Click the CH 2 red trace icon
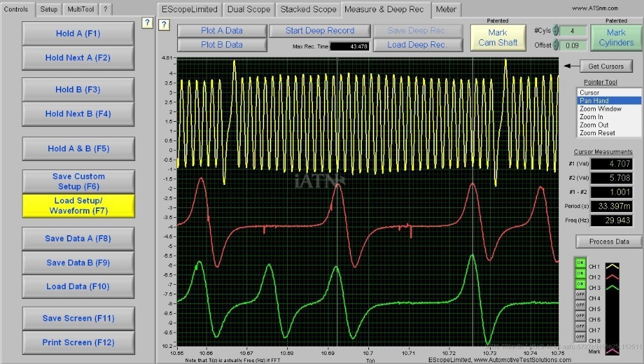The image size is (644, 364). pos(613,276)
